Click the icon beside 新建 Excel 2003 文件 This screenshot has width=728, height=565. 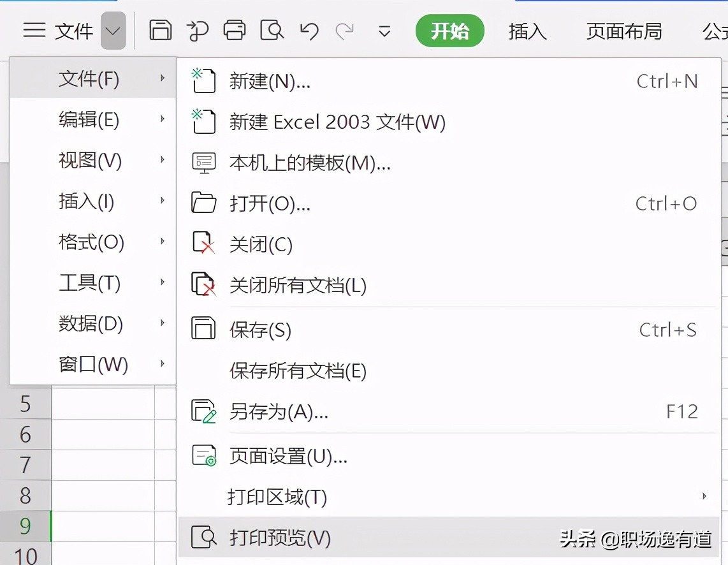point(203,122)
